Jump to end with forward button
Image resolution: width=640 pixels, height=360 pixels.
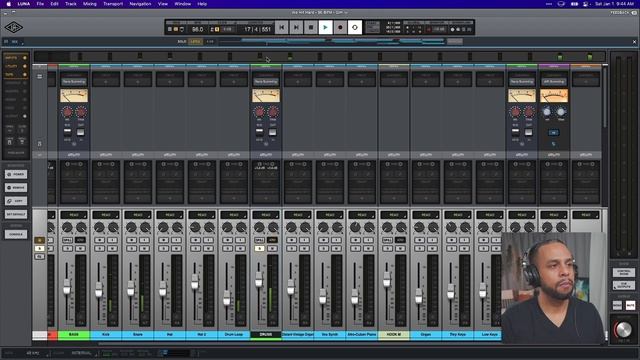coord(296,27)
